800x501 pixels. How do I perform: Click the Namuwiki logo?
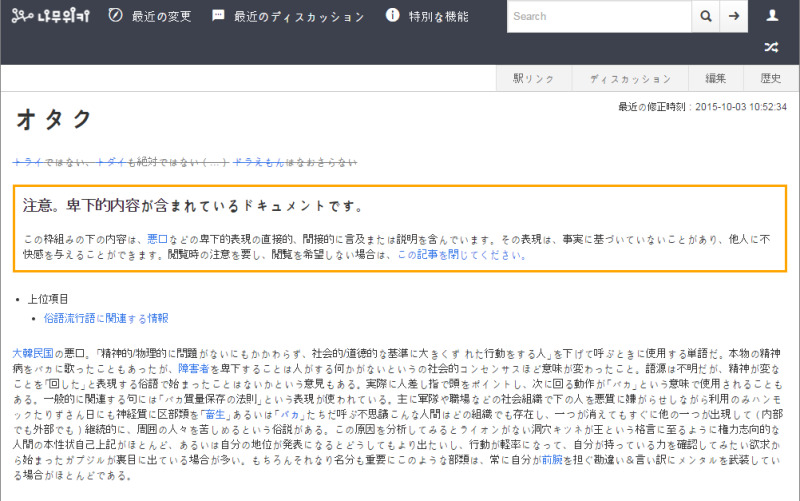tap(48, 16)
